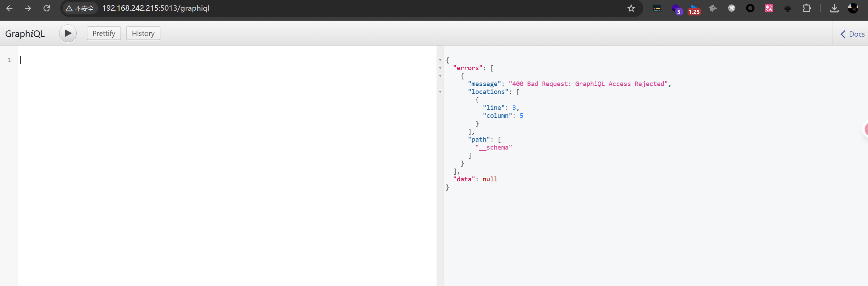The width and height of the screenshot is (868, 286).
Task: Open the History panel
Action: pyautogui.click(x=143, y=34)
